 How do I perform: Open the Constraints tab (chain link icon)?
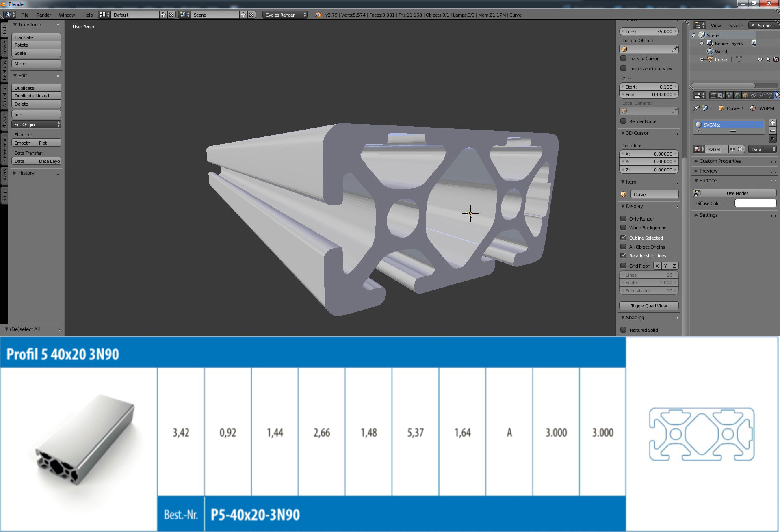[754, 95]
